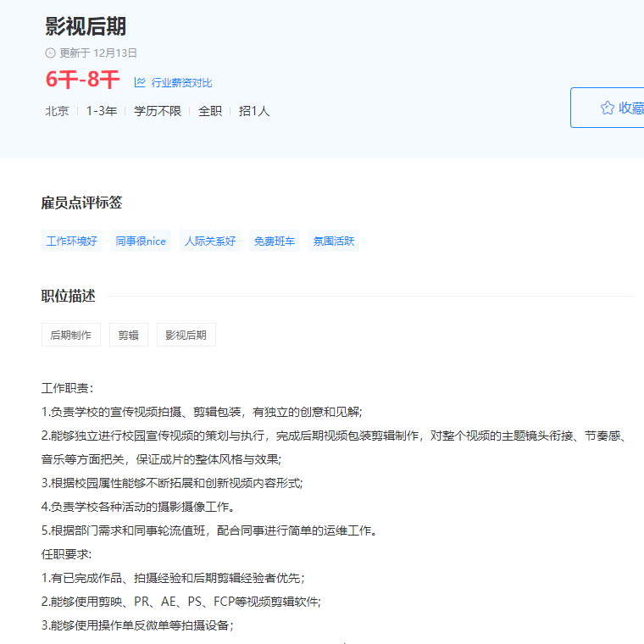Click duty line 5 about 轮流值班
644x644 pixels.
click(x=209, y=530)
